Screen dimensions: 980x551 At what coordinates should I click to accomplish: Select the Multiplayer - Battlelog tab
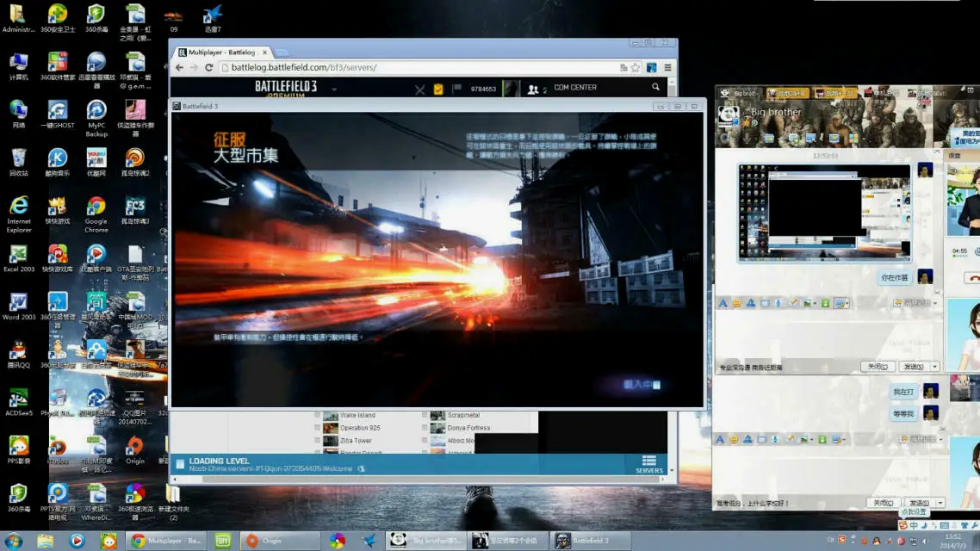[x=222, y=53]
